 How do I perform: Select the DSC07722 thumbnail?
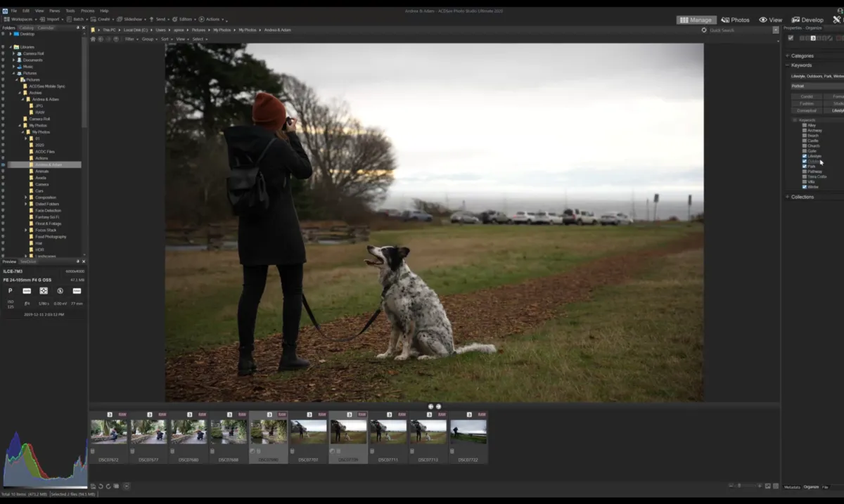coord(468,432)
